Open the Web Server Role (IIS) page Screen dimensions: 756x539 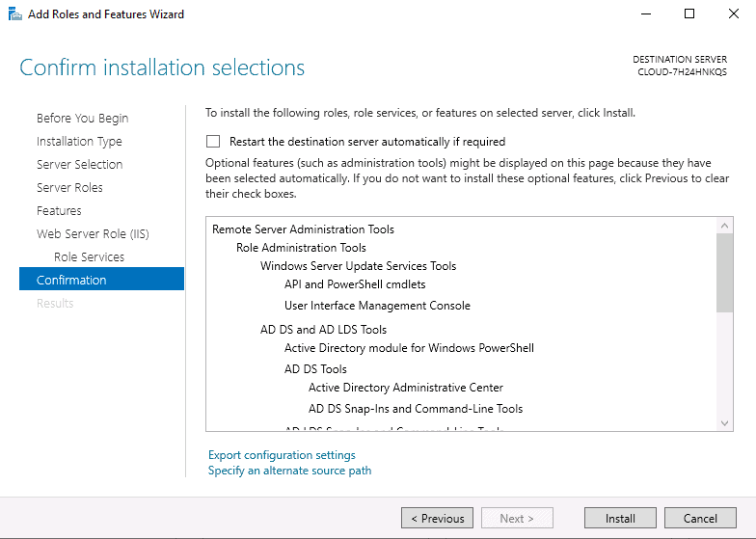[93, 233]
